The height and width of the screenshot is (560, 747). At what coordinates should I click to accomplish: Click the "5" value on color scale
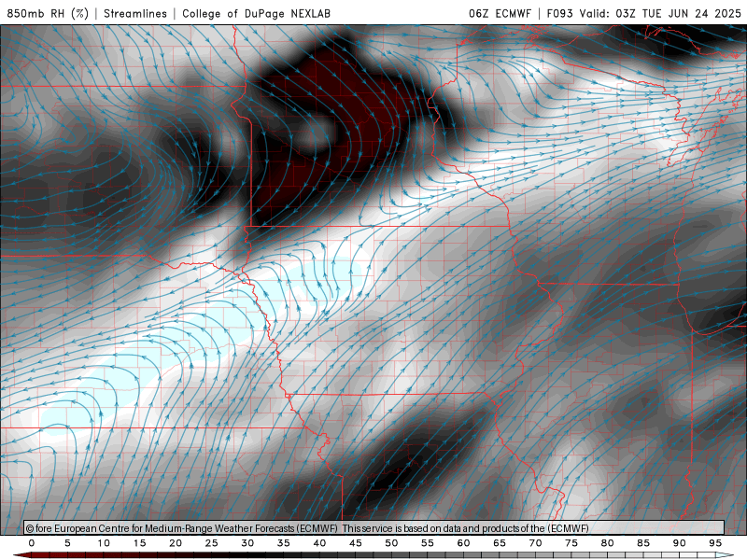tap(67, 543)
